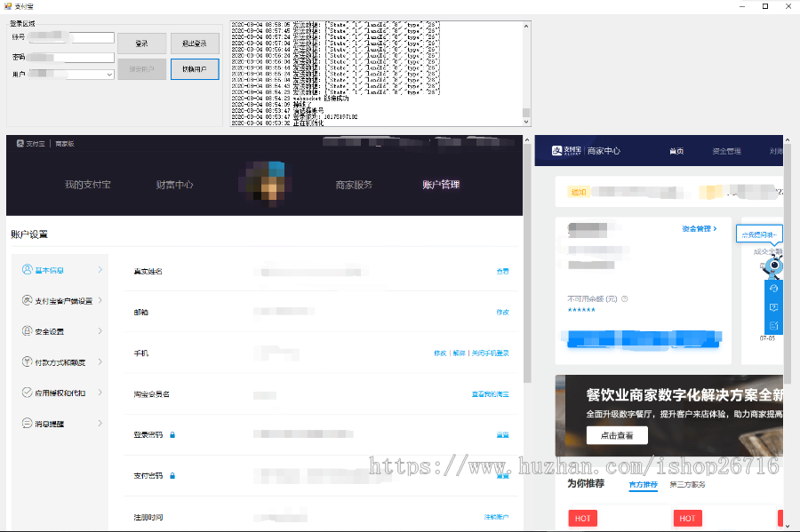Viewport: 800px width, 532px height.
Task: Click the left browser panel vertical scrollbar
Action: (x=527, y=264)
